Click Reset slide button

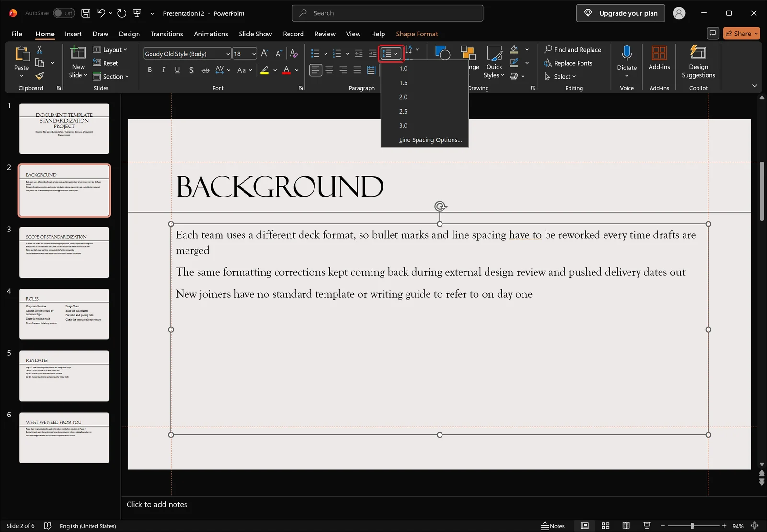tap(105, 63)
